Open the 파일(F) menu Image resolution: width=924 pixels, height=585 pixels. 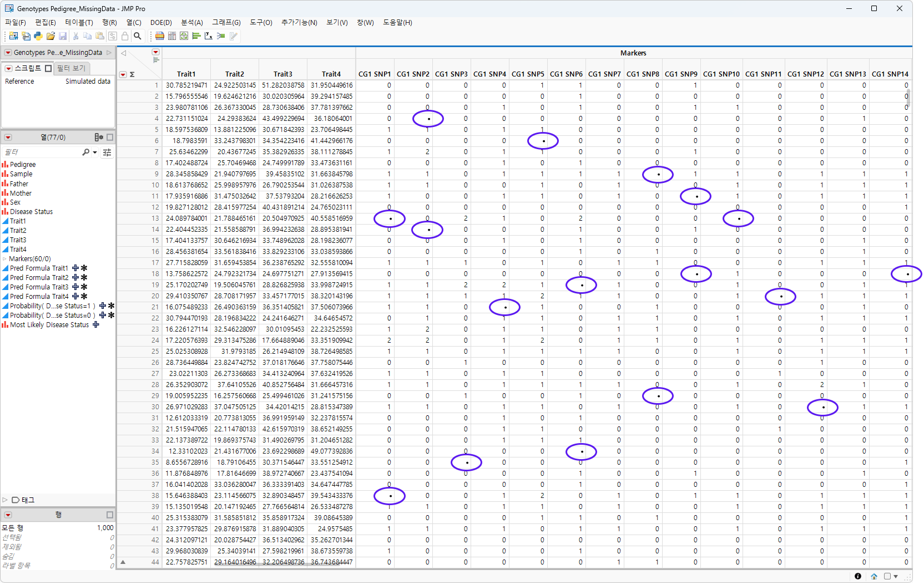tap(16, 22)
